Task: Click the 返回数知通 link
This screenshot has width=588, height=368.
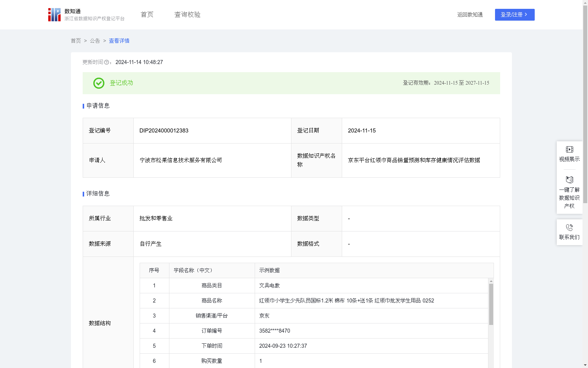Action: [x=470, y=15]
